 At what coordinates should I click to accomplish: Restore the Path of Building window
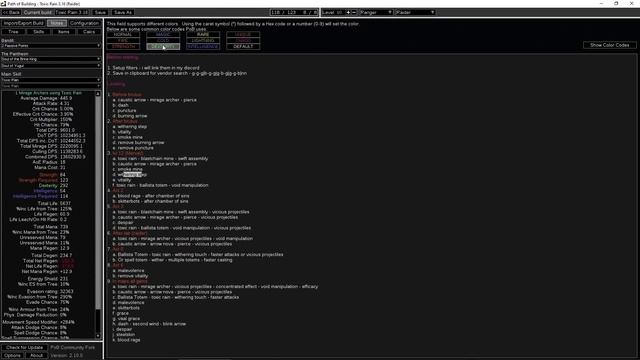point(616,3)
